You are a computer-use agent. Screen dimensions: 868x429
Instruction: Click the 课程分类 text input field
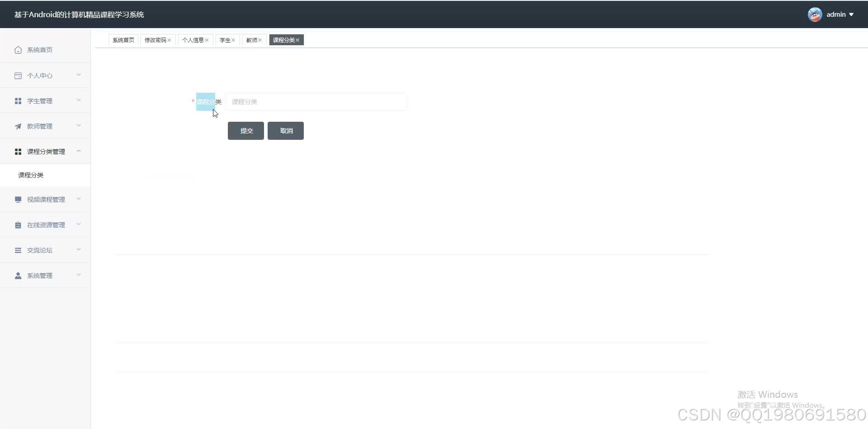point(316,102)
